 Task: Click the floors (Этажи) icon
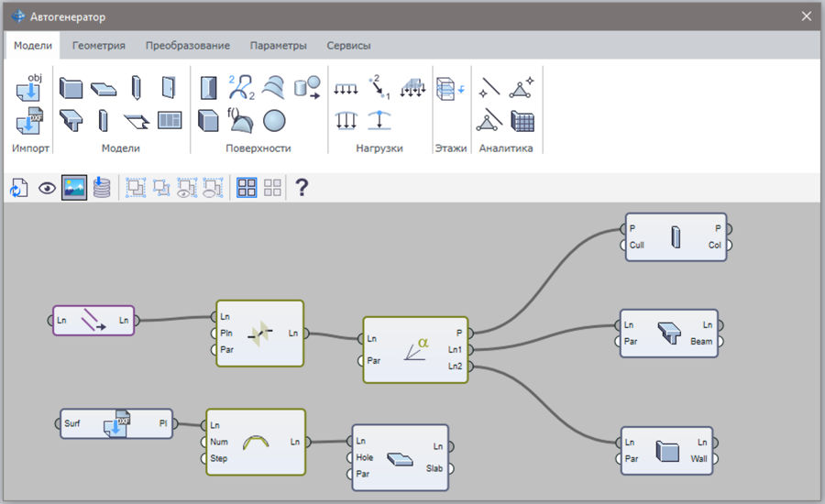point(450,89)
